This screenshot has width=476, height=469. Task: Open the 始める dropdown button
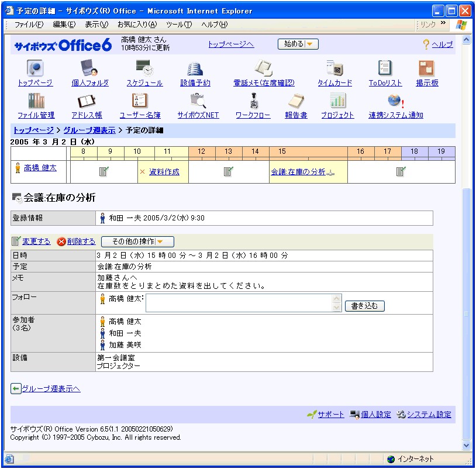pos(298,44)
